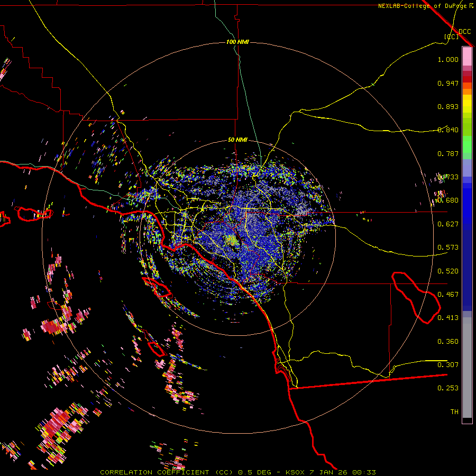Click the 0.893 scale value
This screenshot has height=476, width=476.
448,106
